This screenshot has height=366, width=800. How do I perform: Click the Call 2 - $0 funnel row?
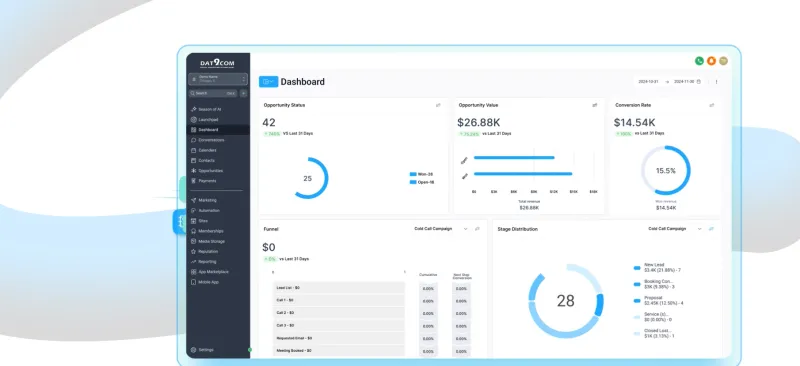(x=339, y=313)
